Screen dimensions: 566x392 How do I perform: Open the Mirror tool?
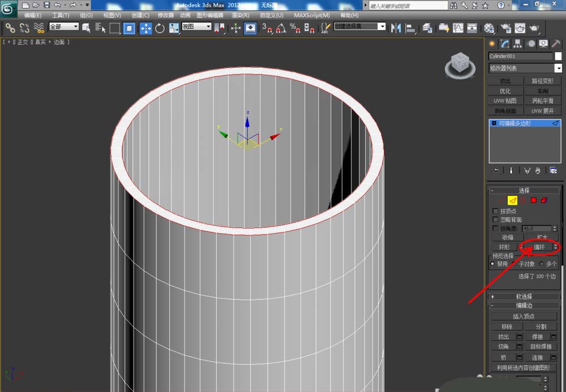click(x=396, y=28)
